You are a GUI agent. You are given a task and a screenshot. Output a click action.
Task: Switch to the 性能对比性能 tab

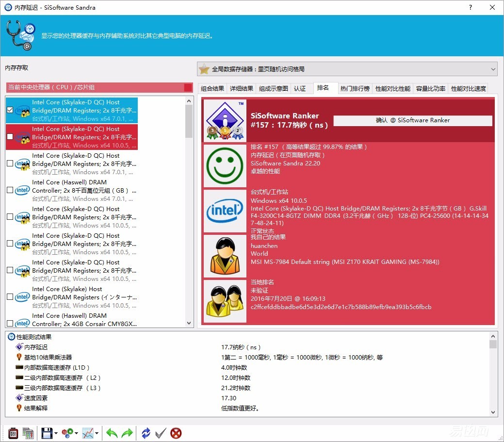pyautogui.click(x=393, y=88)
